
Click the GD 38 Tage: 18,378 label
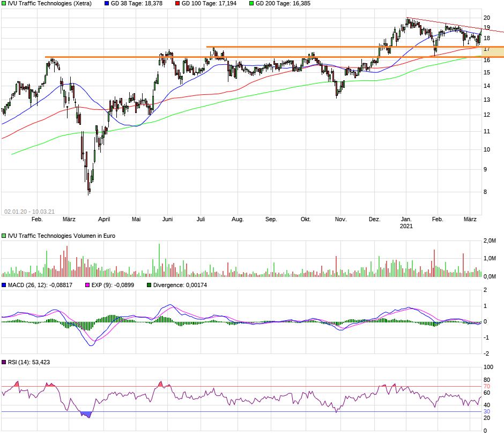[x=137, y=4]
